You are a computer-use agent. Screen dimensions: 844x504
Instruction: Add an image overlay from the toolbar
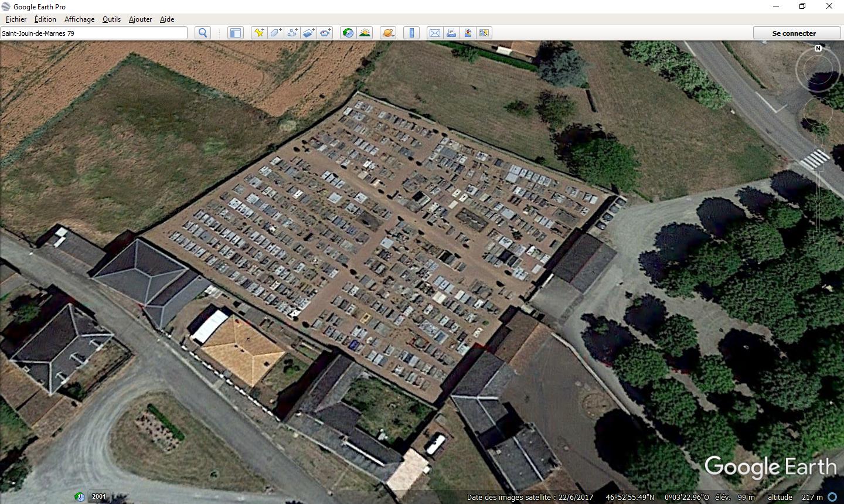(308, 33)
